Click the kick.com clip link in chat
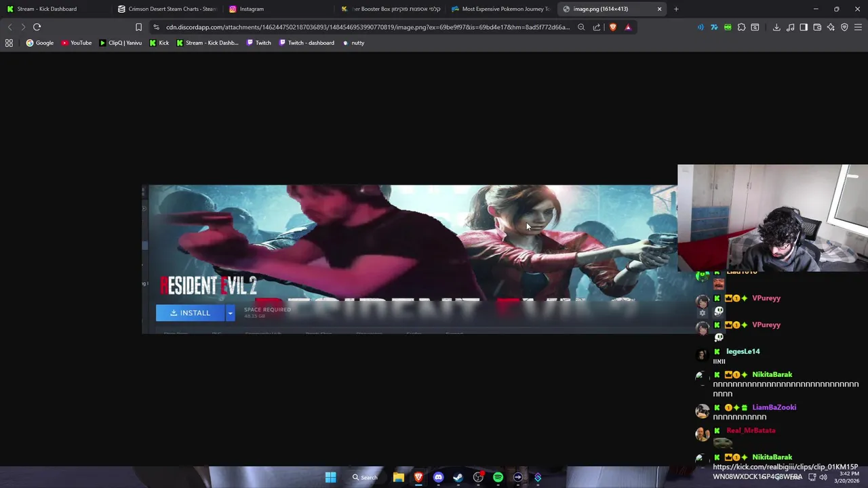 785,472
